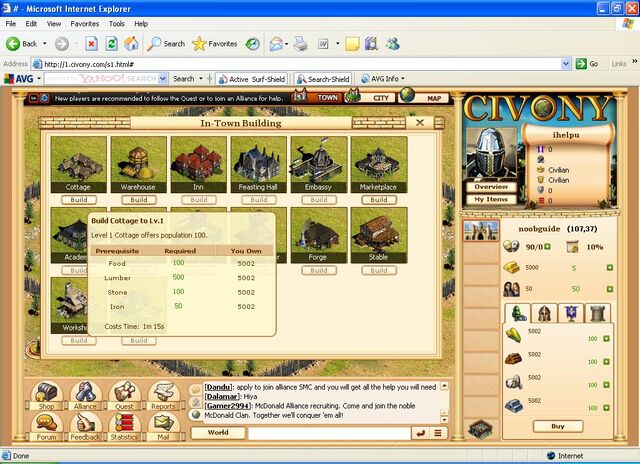Screen dimensions: 640x464
Task: Send chat message with return-arrow button
Action: (x=420, y=433)
